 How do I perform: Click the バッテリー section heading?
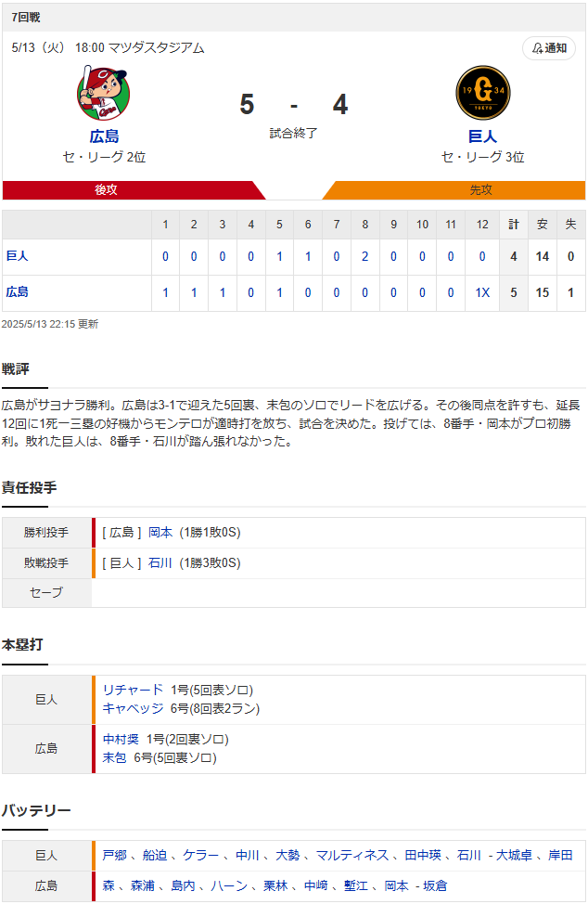(x=35, y=810)
